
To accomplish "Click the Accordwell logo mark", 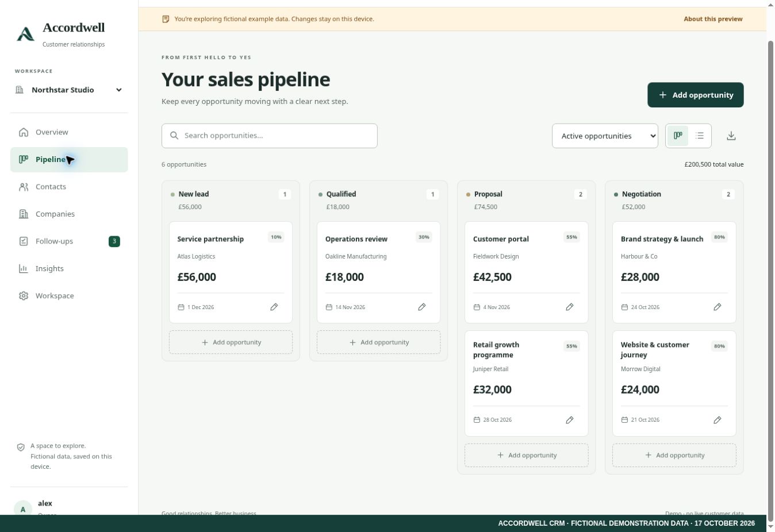I will click(x=25, y=34).
